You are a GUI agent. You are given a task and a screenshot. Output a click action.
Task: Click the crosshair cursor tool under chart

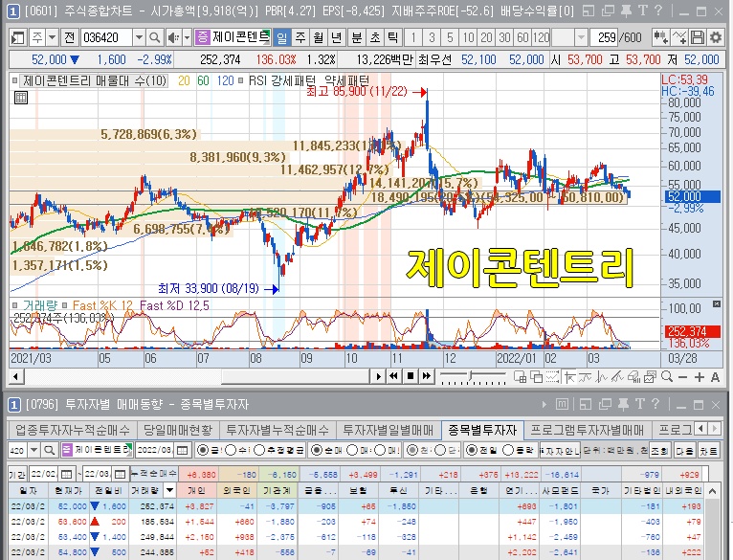(570, 377)
